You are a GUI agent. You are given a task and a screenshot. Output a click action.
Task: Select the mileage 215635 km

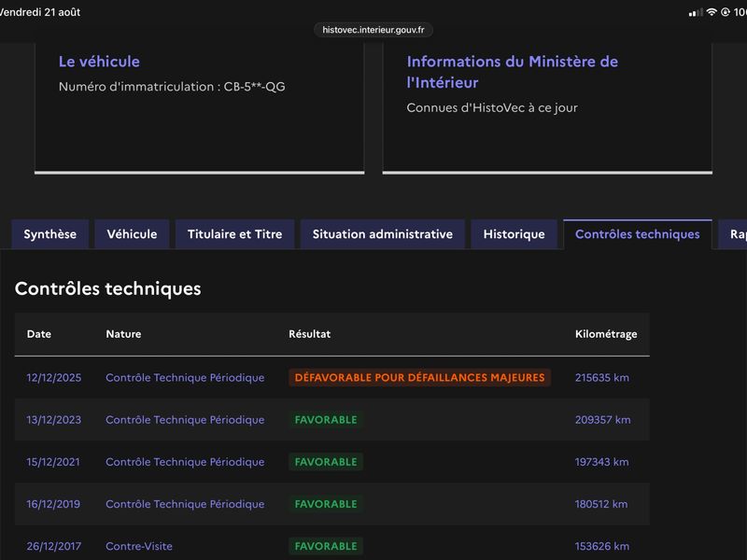point(602,378)
